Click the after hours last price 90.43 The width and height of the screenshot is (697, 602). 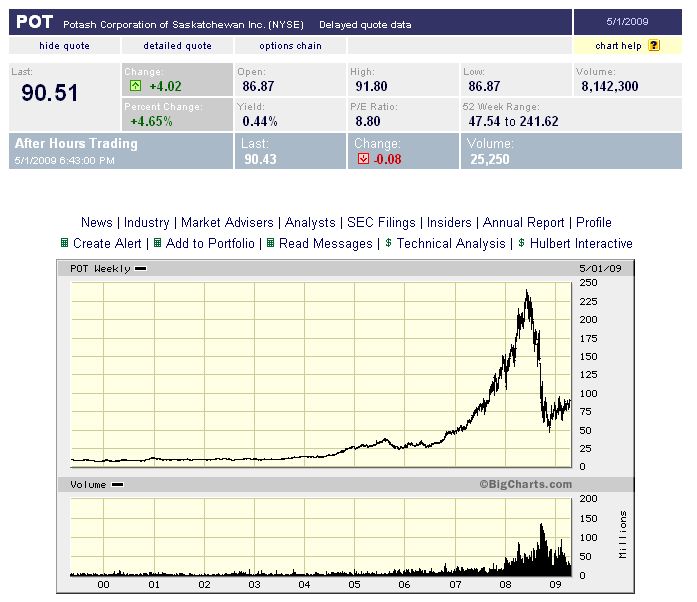pos(260,159)
